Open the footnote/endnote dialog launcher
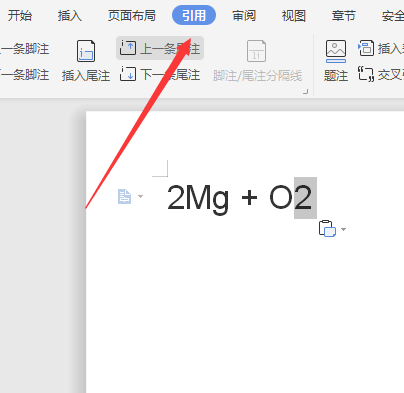Screen dimensions: 404x393 click(x=305, y=92)
